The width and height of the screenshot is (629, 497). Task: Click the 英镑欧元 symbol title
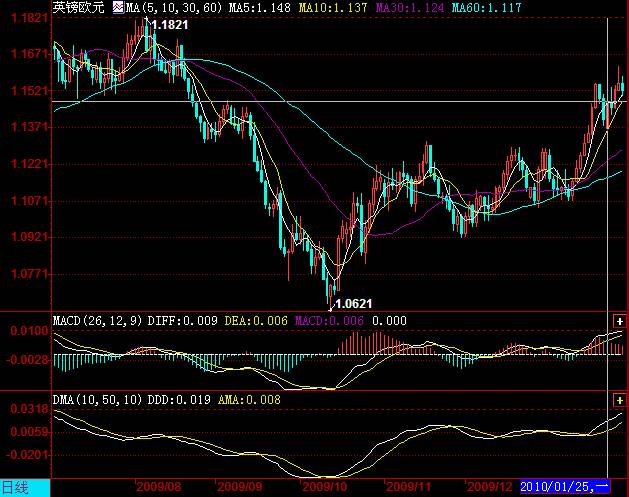[x=79, y=7]
